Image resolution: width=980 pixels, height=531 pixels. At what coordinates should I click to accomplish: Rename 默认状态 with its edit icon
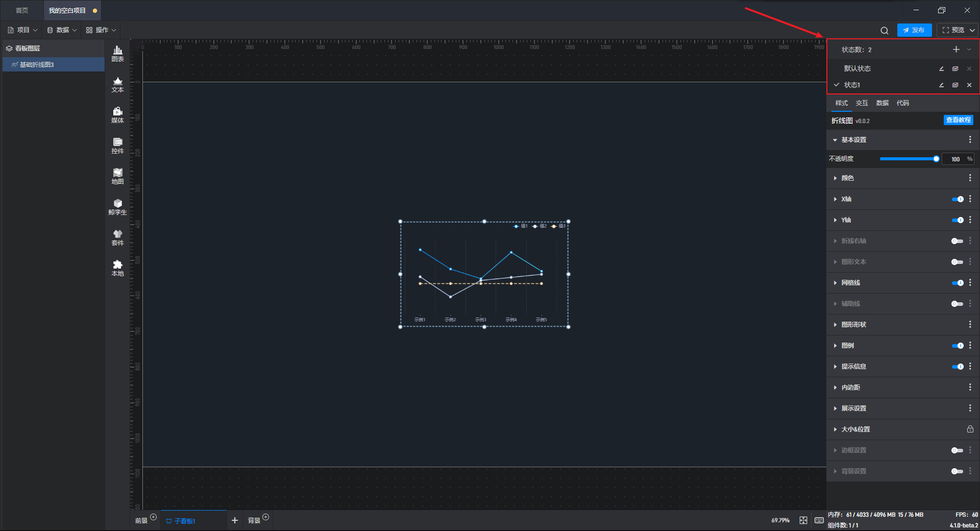[x=942, y=68]
